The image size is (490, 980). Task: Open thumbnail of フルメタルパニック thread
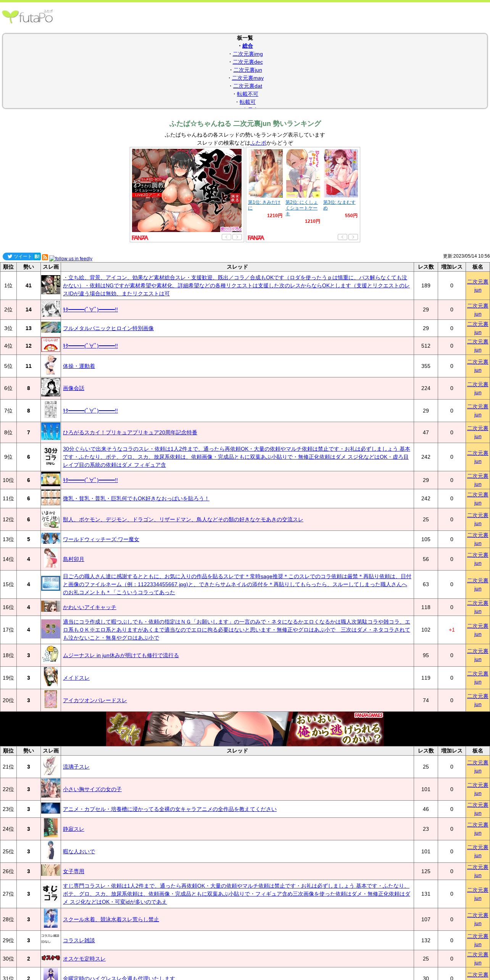tap(51, 327)
